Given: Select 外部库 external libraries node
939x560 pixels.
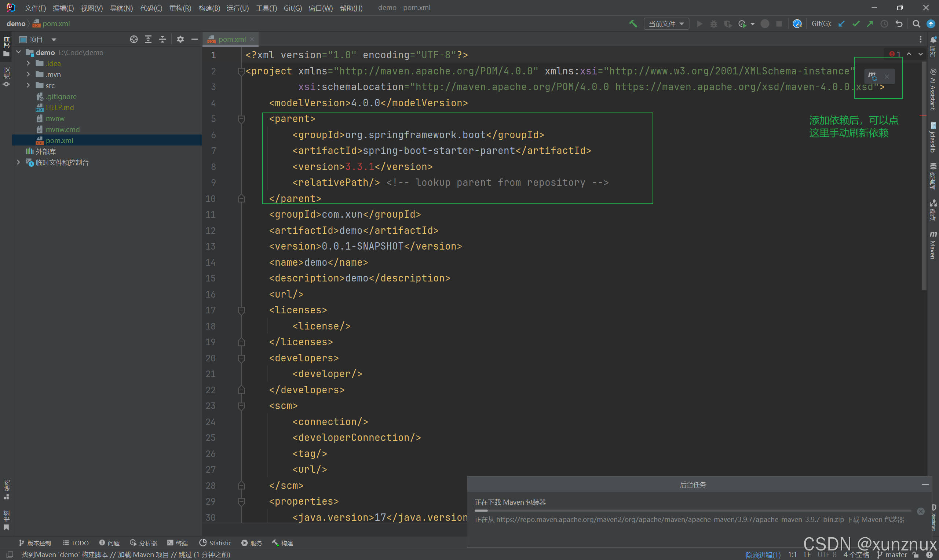Looking at the screenshot, I should coord(45,151).
